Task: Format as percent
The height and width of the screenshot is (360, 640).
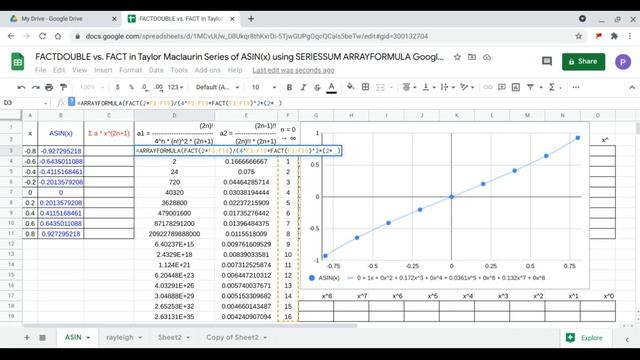Action: click(131, 87)
